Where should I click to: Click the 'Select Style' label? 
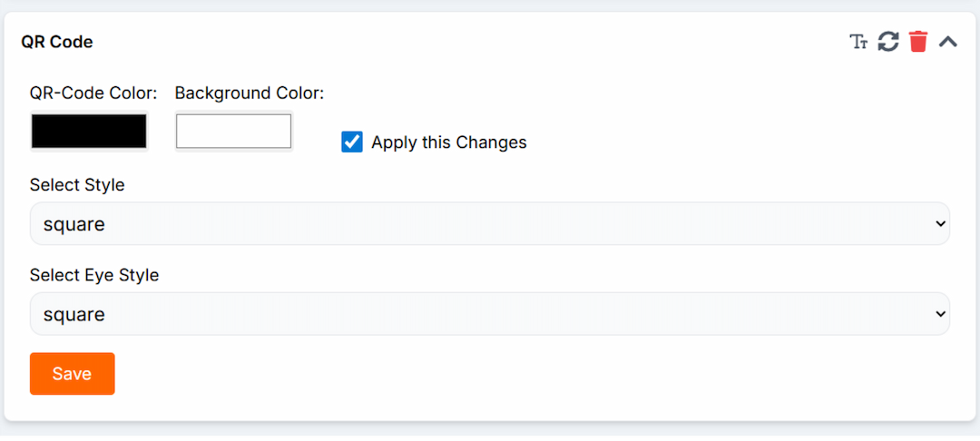(x=77, y=185)
